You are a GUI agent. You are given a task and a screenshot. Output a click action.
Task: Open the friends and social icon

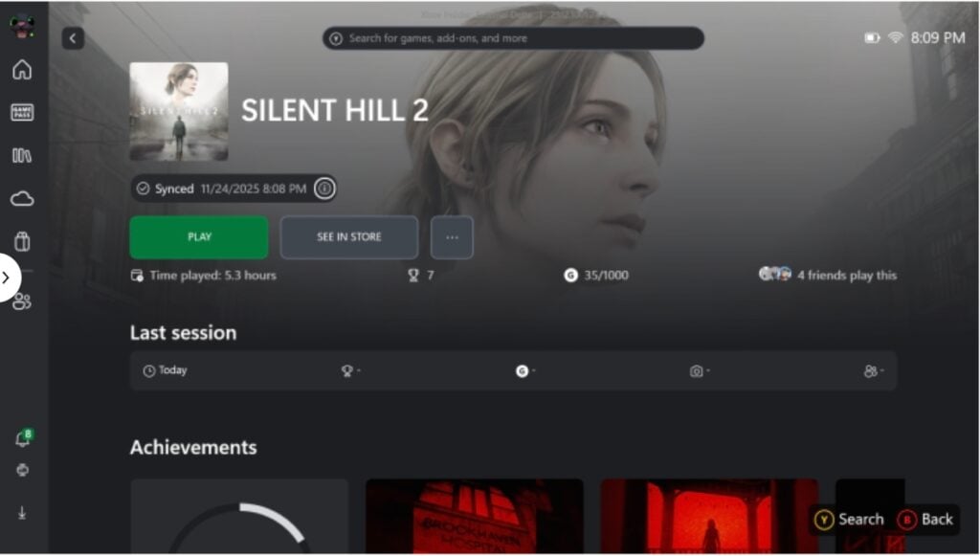(x=22, y=301)
